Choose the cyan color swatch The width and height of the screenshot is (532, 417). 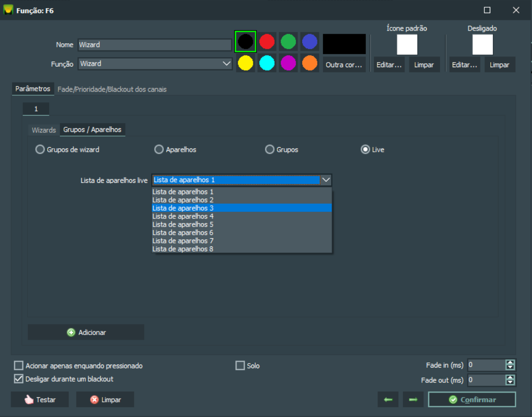pos(267,63)
